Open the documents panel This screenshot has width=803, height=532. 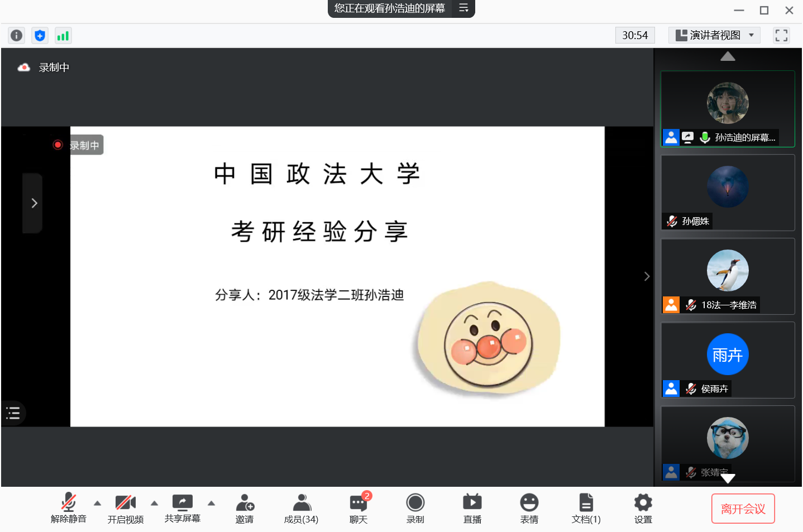pyautogui.click(x=586, y=508)
